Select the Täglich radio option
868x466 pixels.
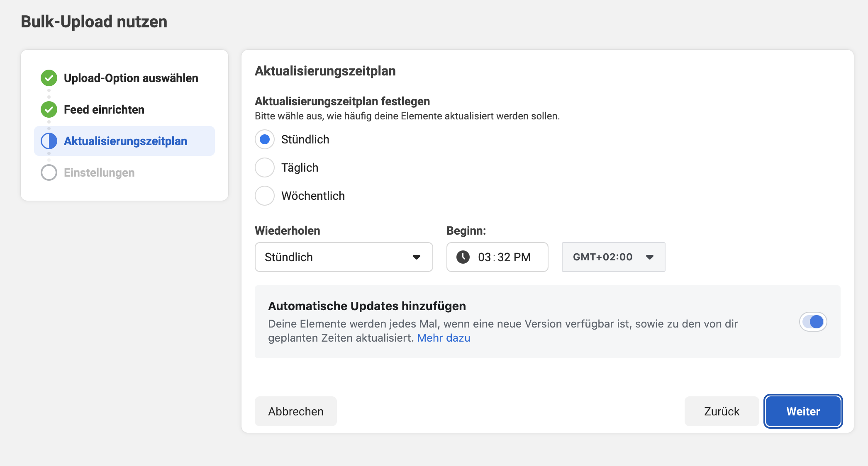tap(265, 167)
